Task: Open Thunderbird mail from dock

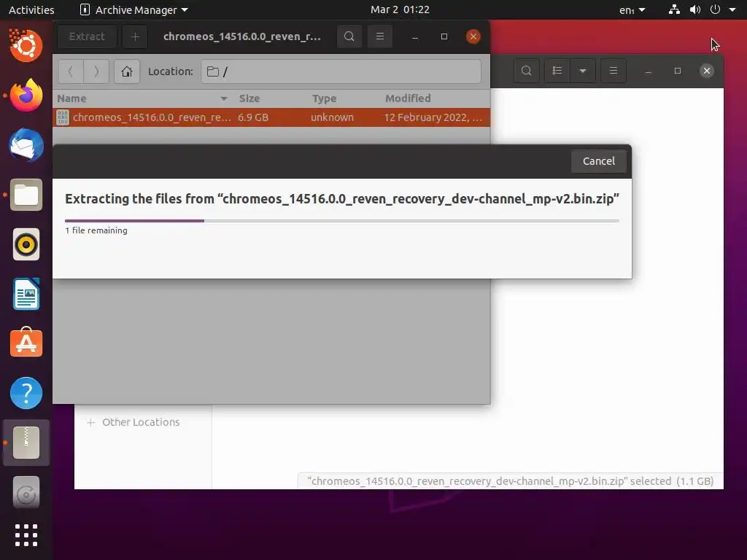Action: 26,145
